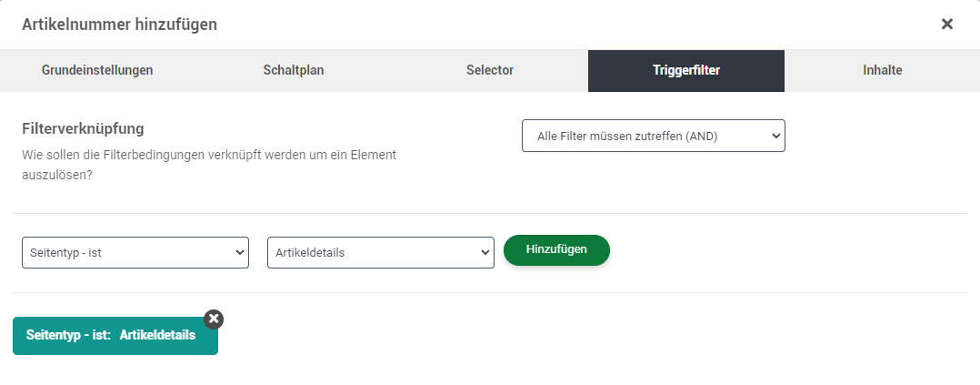Expand the Seitentyp - ist dropdown
This screenshot has width=980, height=385.
(x=135, y=252)
